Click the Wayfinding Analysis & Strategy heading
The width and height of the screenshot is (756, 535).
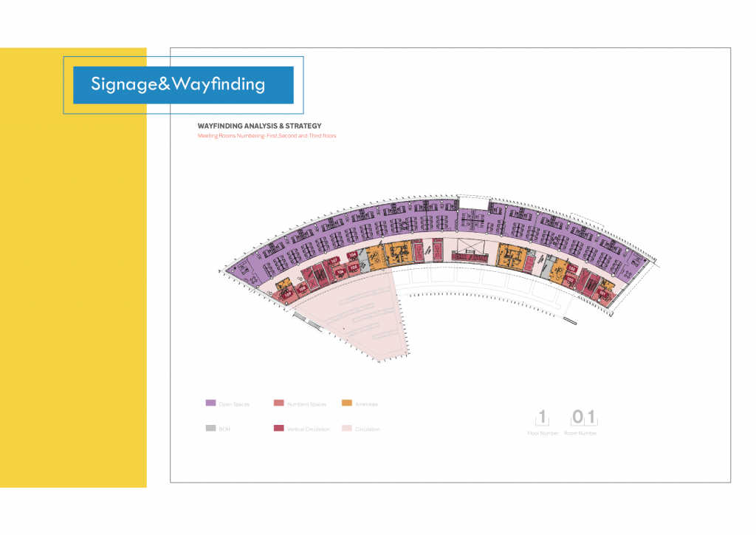(259, 126)
